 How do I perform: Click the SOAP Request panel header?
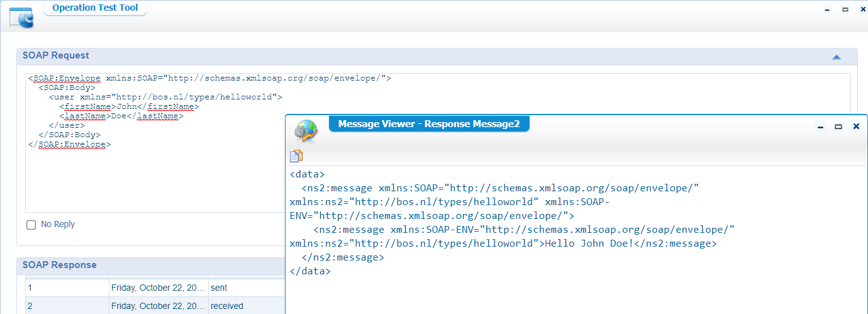(437, 56)
